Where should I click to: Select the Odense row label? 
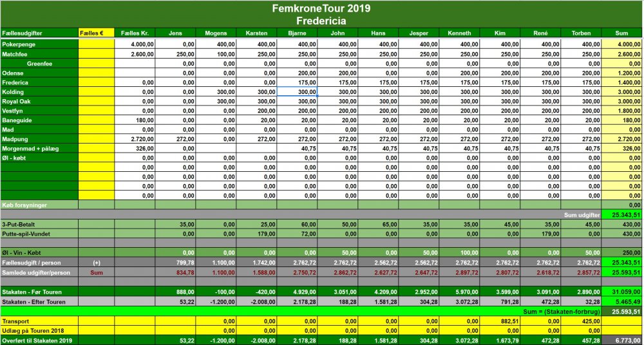(39, 73)
